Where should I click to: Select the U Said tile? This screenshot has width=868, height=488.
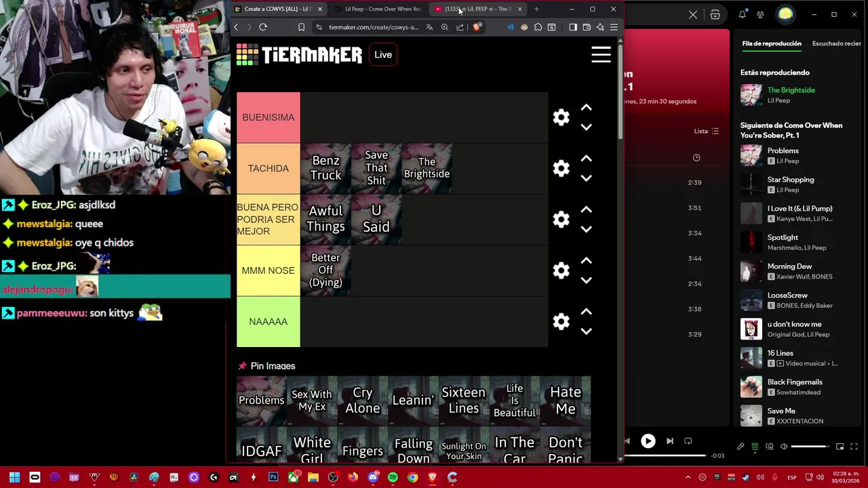pyautogui.click(x=376, y=220)
